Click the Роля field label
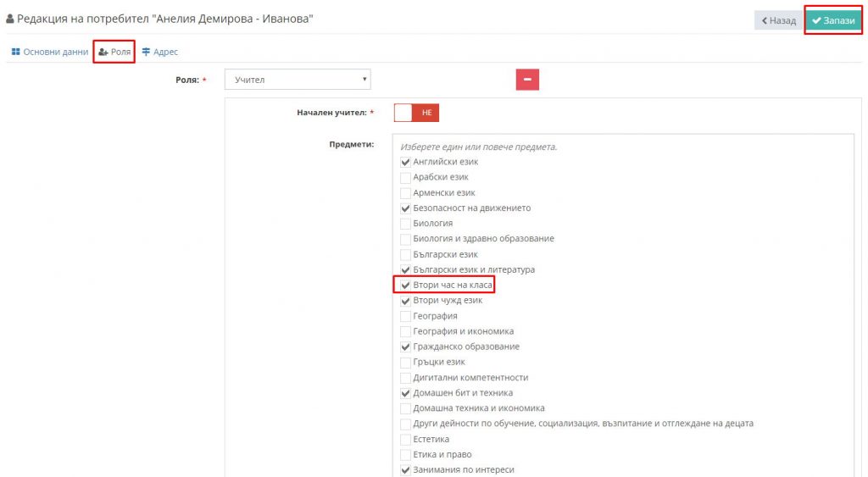Viewport: 868px width, 477px height. pyautogui.click(x=187, y=80)
